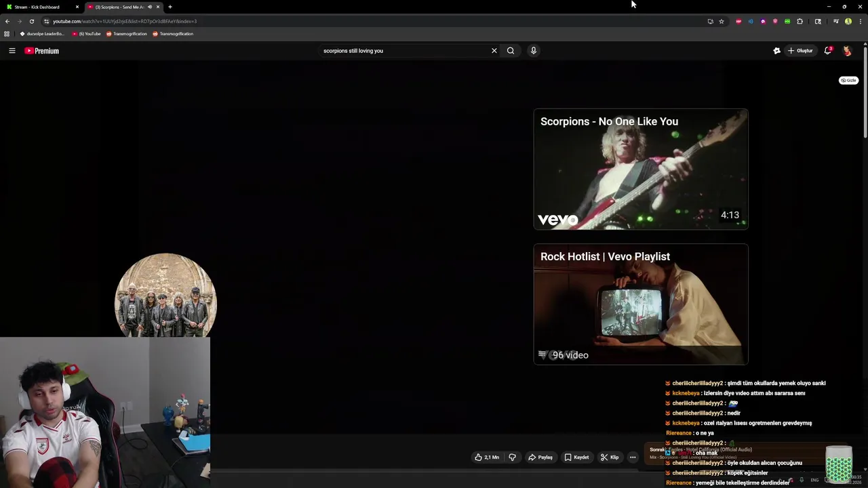This screenshot has width=868, height=488.
Task: Open the YouTube account avatar menu
Action: (847, 51)
